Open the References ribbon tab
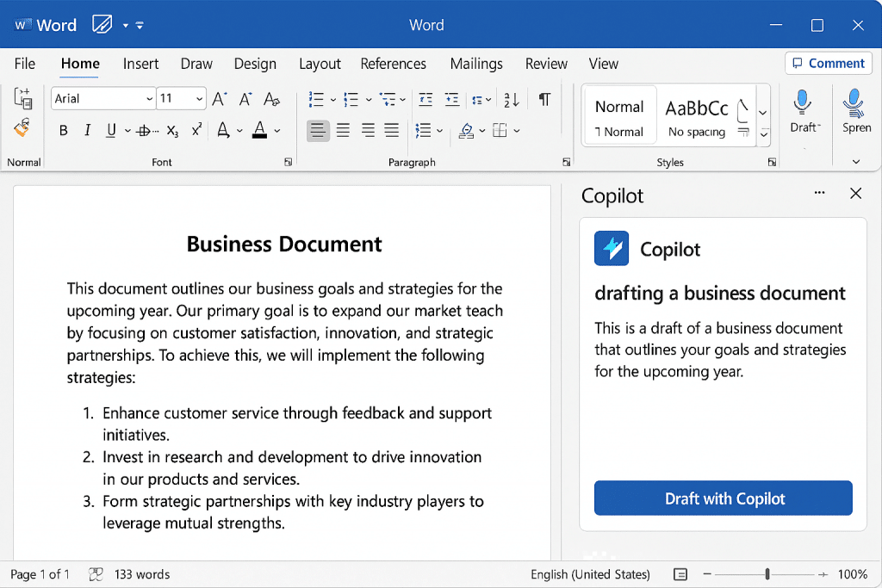The width and height of the screenshot is (882, 588). (393, 64)
